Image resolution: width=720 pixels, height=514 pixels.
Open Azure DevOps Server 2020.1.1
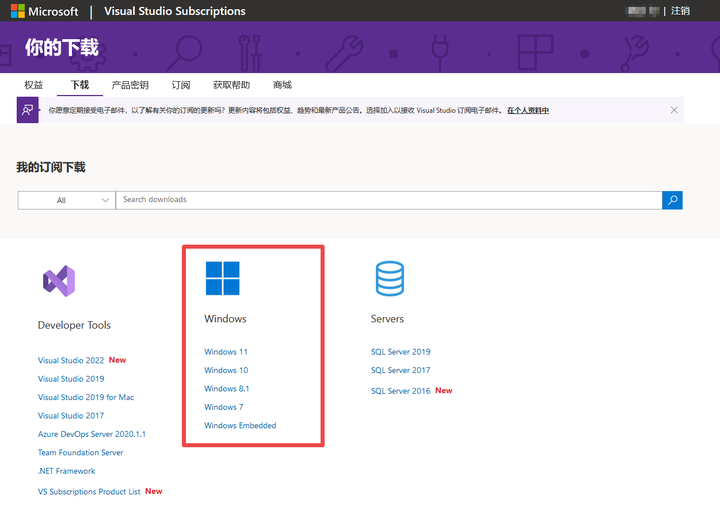92,434
